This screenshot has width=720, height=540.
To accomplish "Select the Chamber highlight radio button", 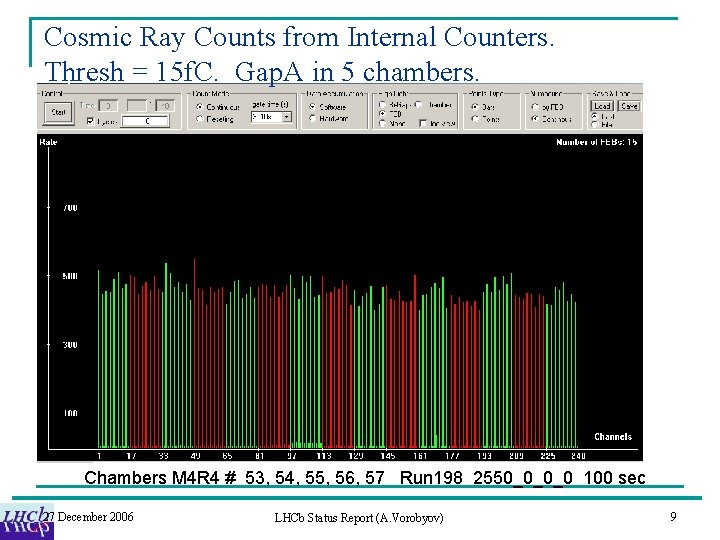I will coord(418,105).
